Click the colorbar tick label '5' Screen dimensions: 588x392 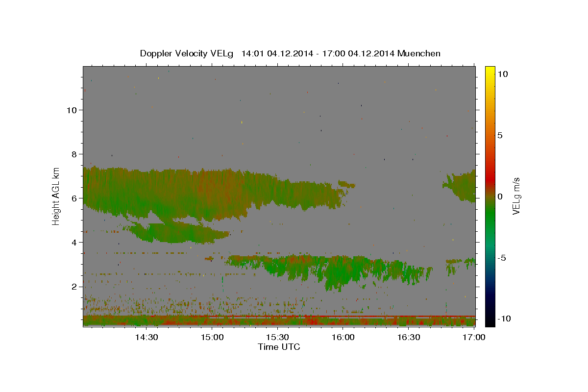click(x=500, y=135)
